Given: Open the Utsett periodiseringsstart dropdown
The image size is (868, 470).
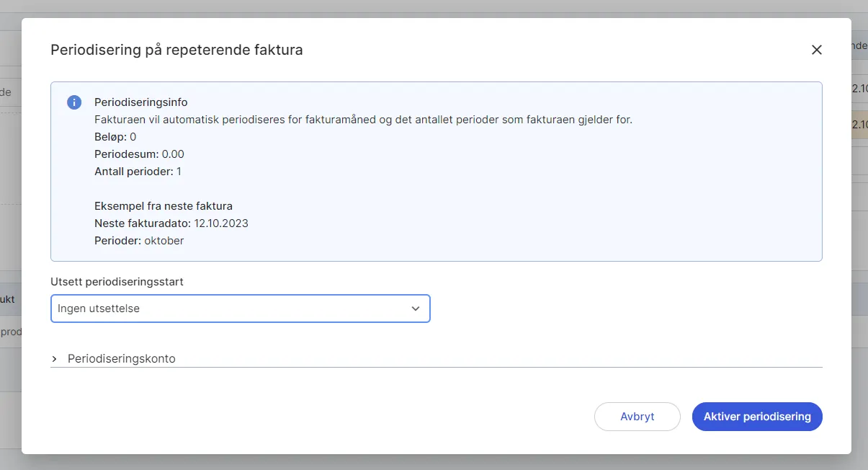Looking at the screenshot, I should (240, 309).
